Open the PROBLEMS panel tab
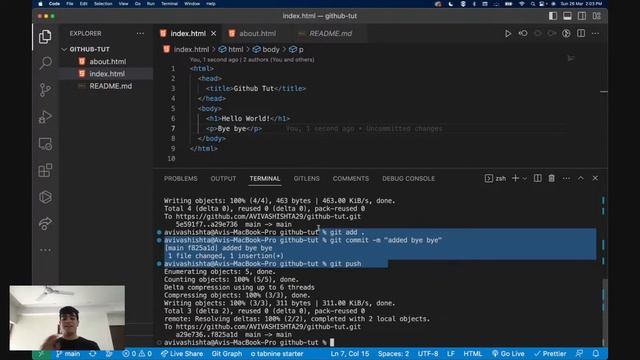Viewport: 640px width, 360px height. 180,178
